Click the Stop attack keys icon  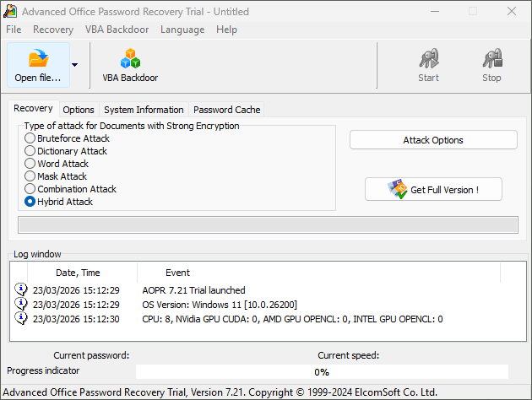[x=491, y=58]
